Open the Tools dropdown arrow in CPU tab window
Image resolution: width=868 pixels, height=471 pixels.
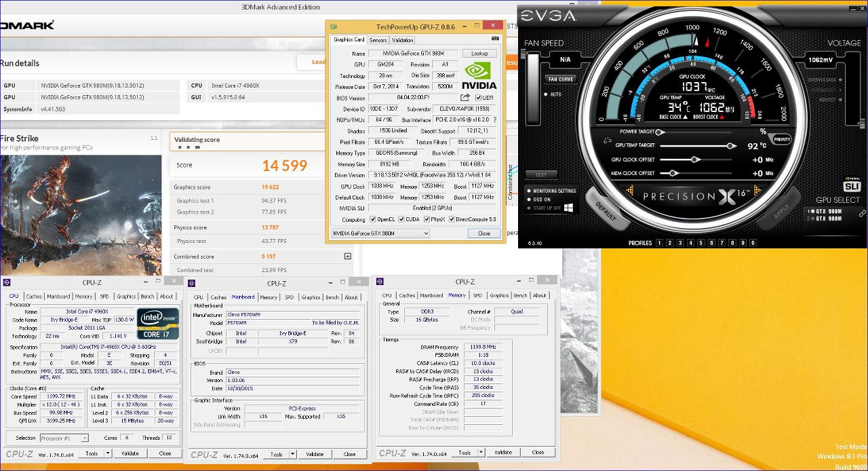(x=109, y=453)
